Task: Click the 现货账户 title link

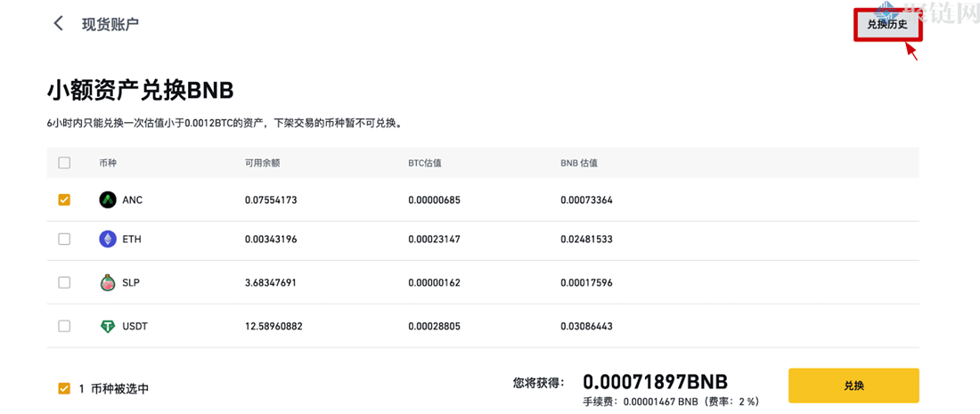Action: [110, 24]
